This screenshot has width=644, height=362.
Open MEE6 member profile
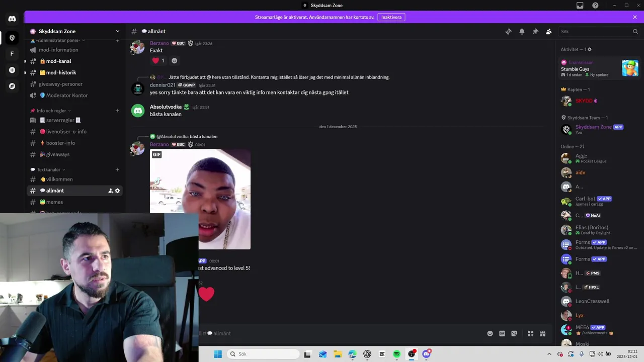[600, 330]
